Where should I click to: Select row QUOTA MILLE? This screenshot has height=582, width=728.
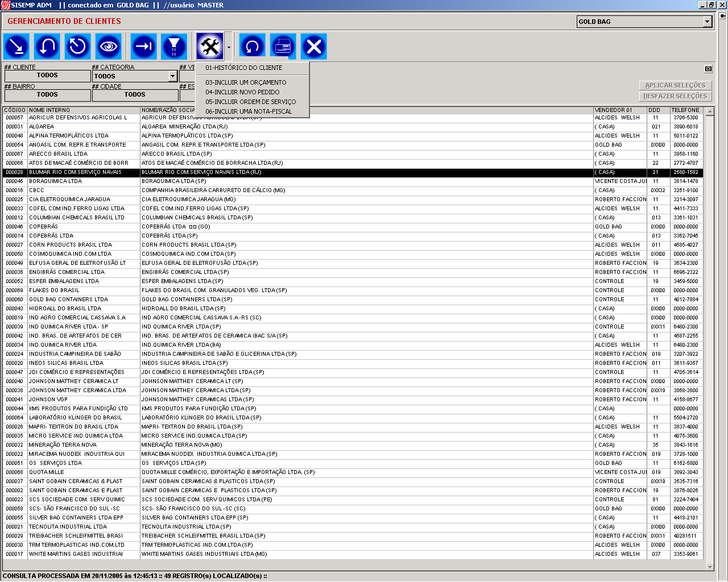pyautogui.click(x=84, y=472)
